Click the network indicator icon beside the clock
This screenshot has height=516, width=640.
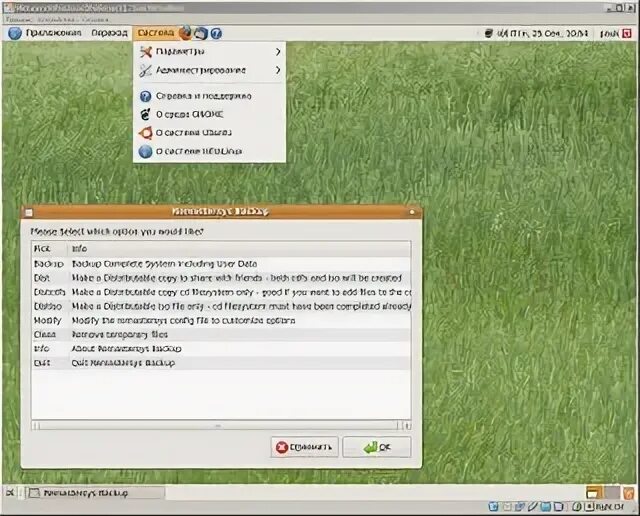(489, 33)
